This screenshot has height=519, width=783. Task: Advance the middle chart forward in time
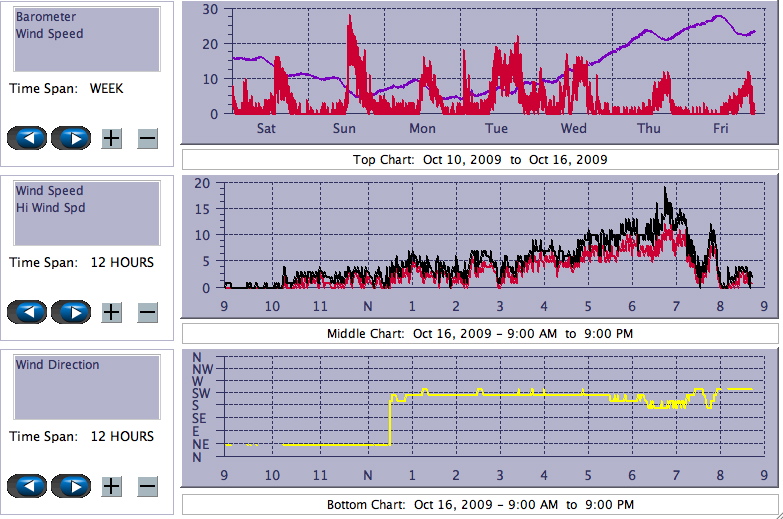coord(71,312)
